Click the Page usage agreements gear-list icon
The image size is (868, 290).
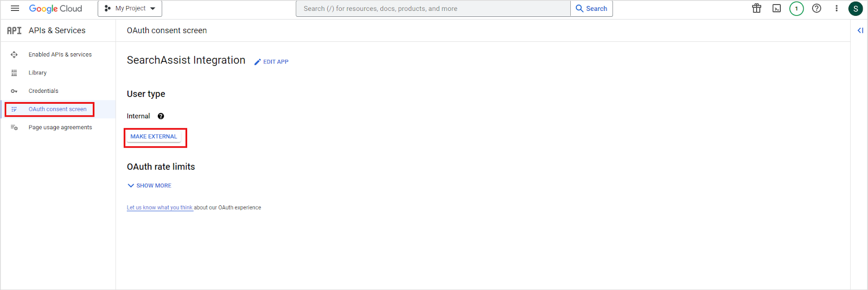14,128
